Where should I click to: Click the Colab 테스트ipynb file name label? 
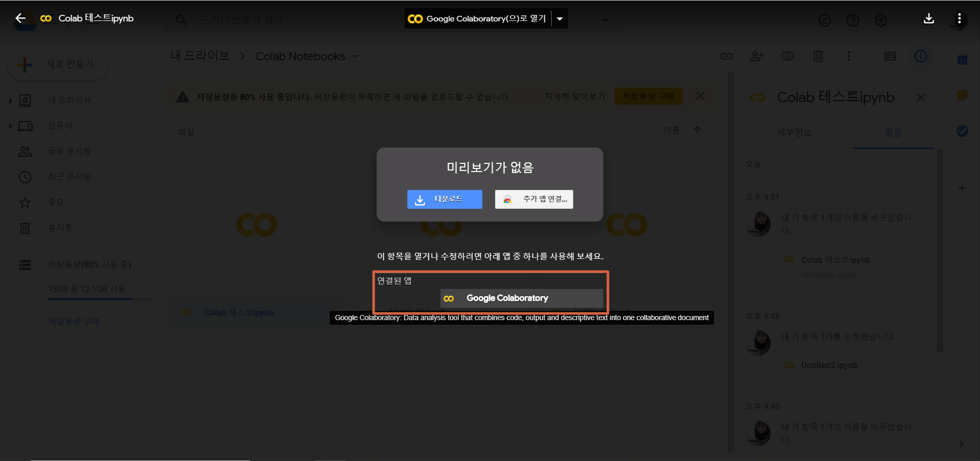pos(239,312)
